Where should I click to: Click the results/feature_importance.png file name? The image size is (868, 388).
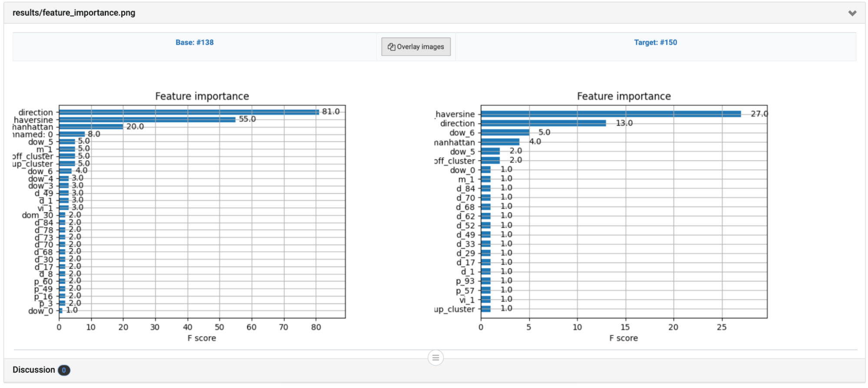(74, 13)
